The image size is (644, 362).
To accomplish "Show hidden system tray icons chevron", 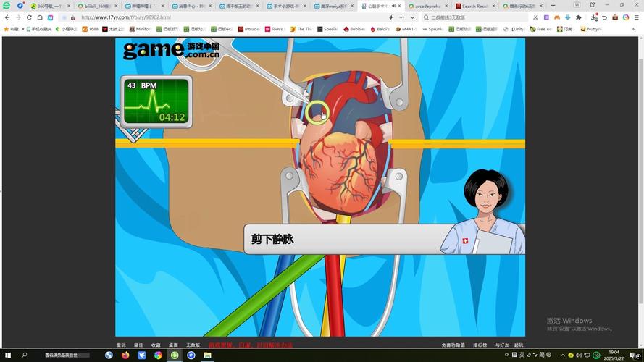I will pos(562,355).
